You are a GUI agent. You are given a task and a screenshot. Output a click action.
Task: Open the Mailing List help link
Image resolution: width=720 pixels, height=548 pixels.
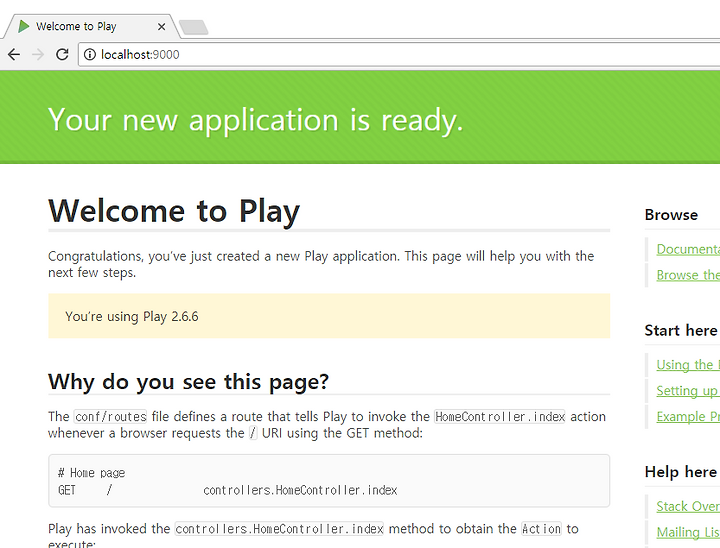688,532
